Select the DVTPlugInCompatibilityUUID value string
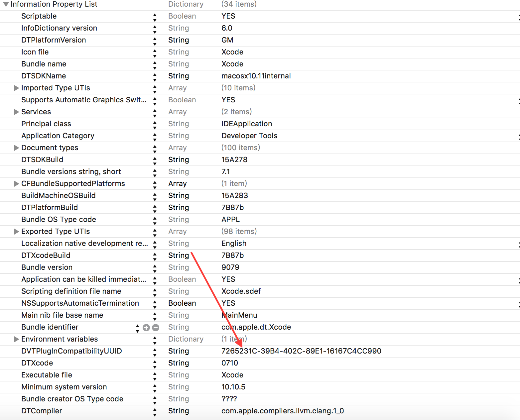The width and height of the screenshot is (520, 420). pos(301,351)
